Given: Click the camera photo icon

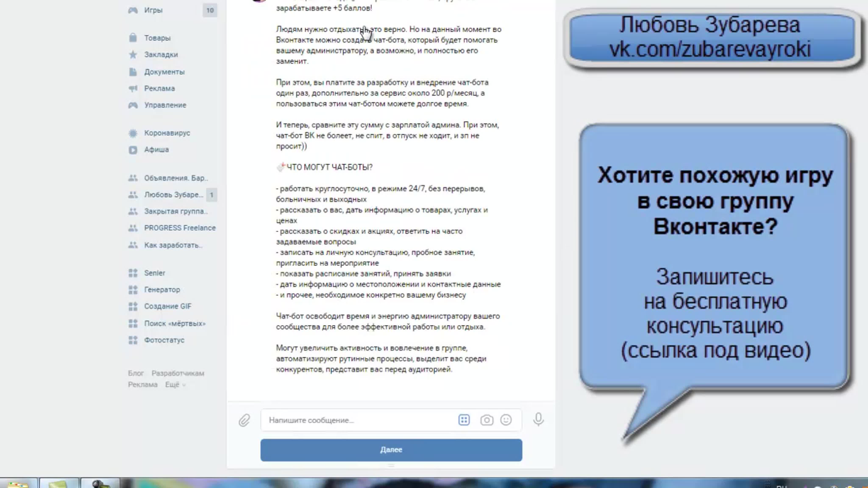Looking at the screenshot, I should tap(487, 420).
